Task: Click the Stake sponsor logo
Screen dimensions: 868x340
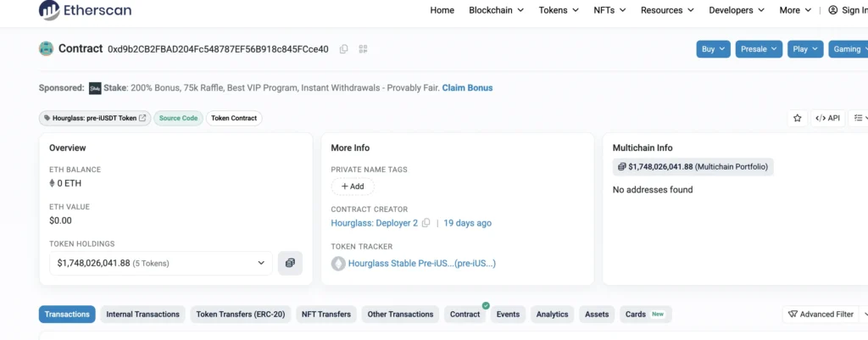Action: pyautogui.click(x=95, y=87)
